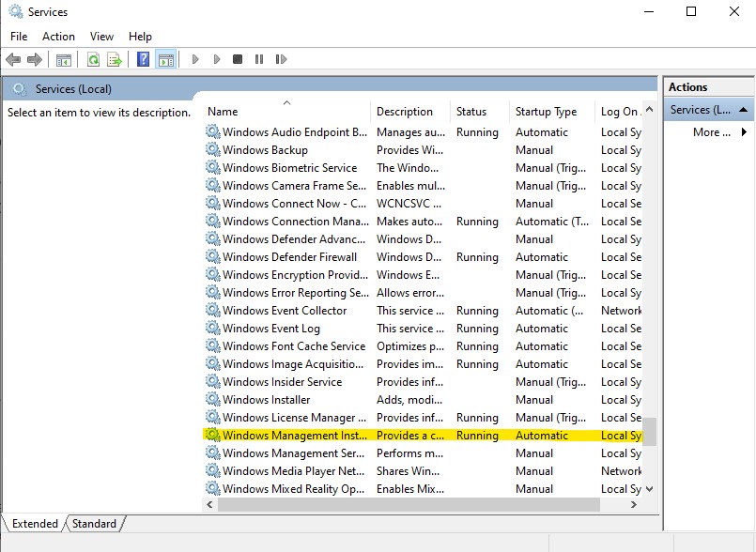Click vertical scrollbar down arrow

point(650,489)
